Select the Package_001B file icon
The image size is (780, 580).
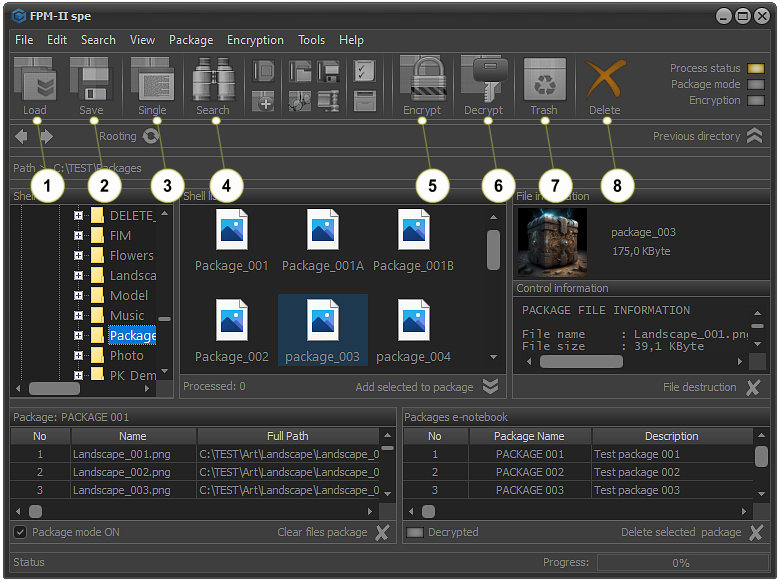[x=413, y=229]
